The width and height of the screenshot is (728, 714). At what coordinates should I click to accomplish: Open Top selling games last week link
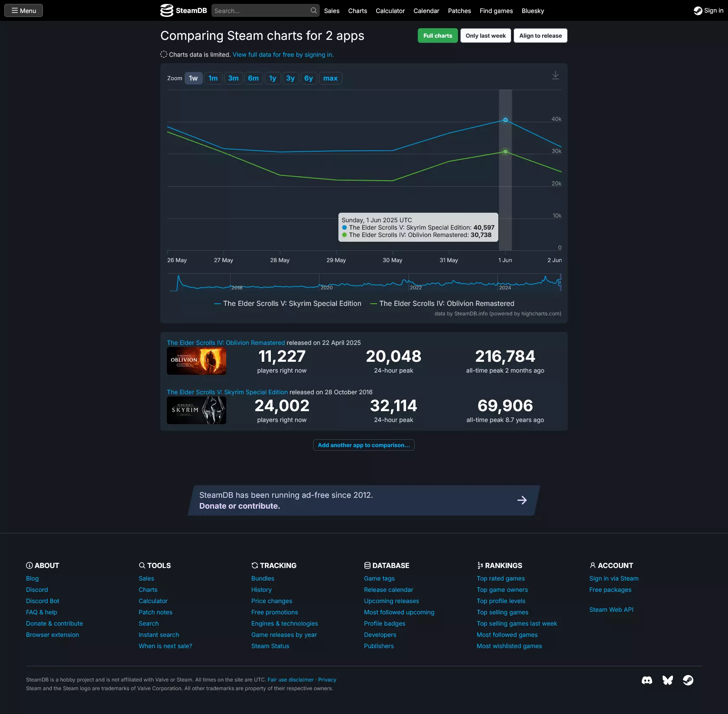pyautogui.click(x=517, y=623)
